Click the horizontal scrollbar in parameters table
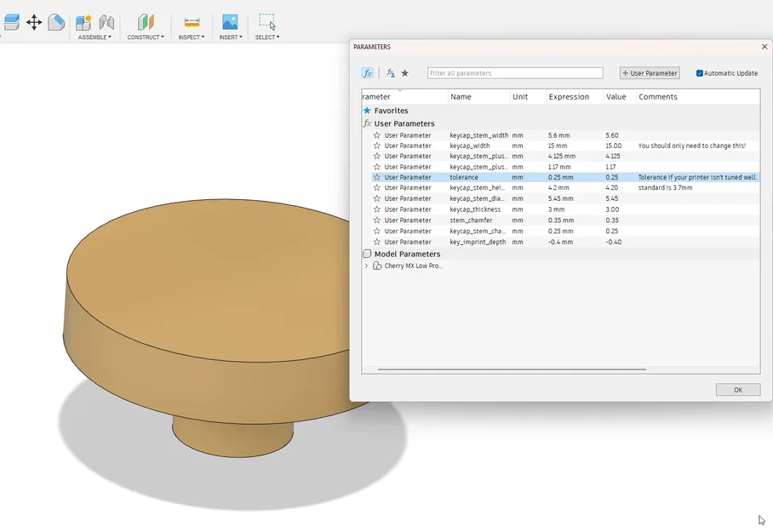The image size is (773, 532). [512, 369]
